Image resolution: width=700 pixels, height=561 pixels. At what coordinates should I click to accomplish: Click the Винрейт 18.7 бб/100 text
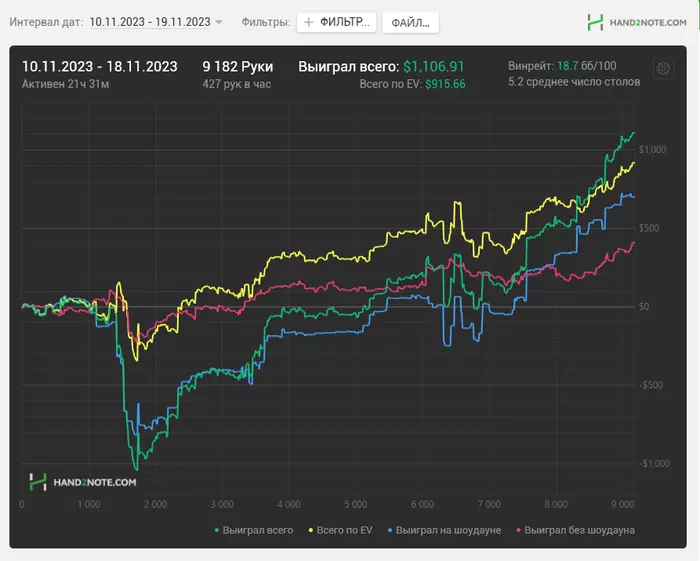pos(562,66)
